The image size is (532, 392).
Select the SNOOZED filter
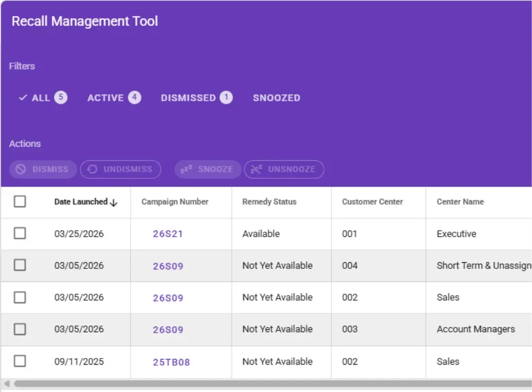click(x=277, y=98)
